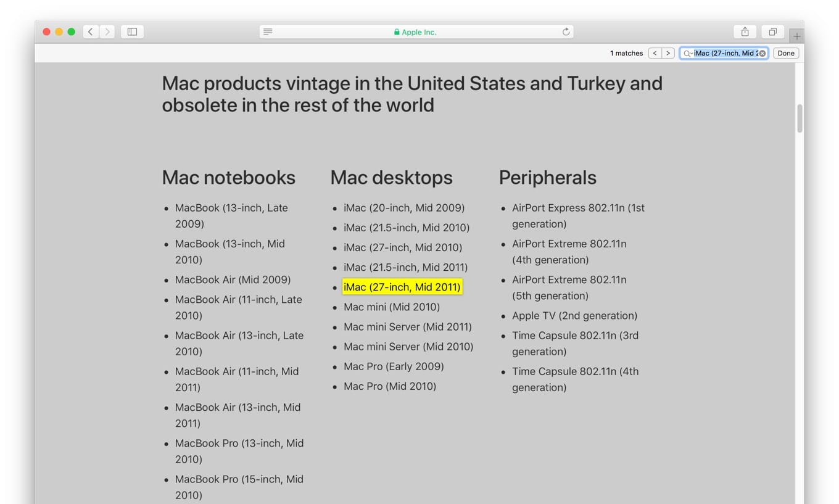Screen dimensions: 839x504
Task: Go forward to next page
Action: (x=107, y=31)
